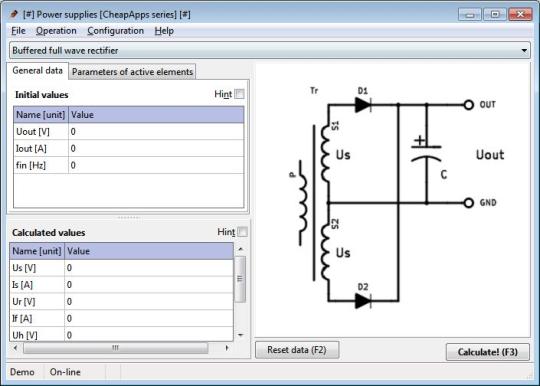Image resolution: width=540 pixels, height=386 pixels.
Task: Click the fin [Hz] value cell
Action: pos(156,165)
